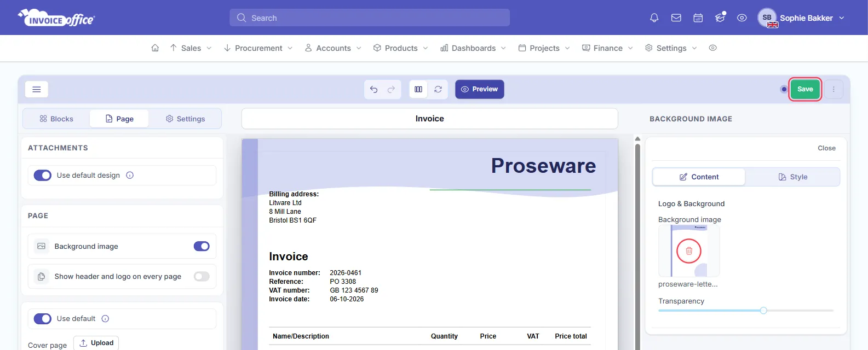Select the Page tab
Image resolution: width=868 pixels, height=350 pixels.
click(119, 119)
